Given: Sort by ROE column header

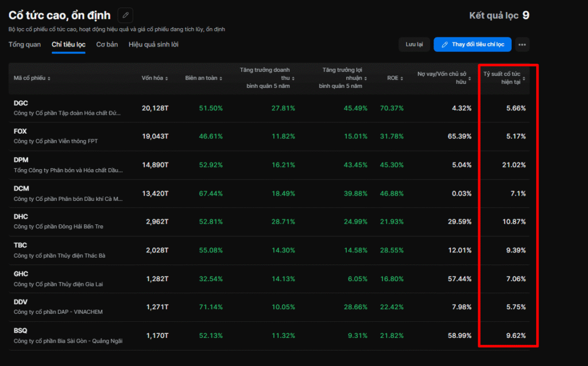Looking at the screenshot, I should pyautogui.click(x=395, y=78).
